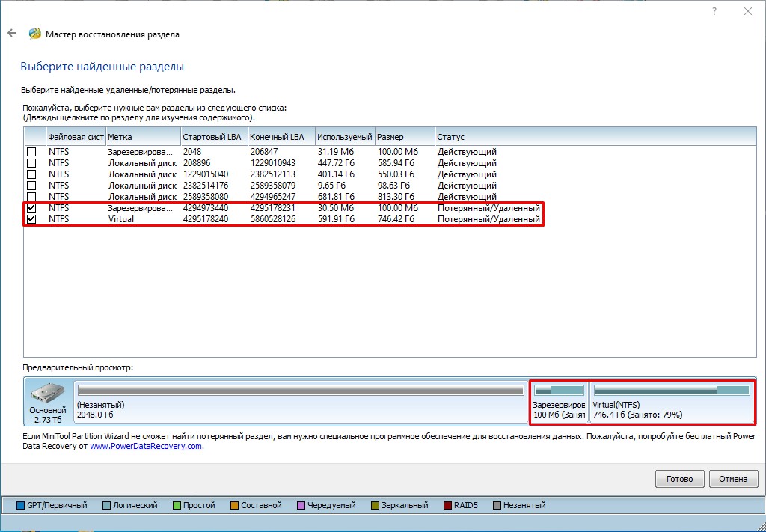Click the end LBA value 5860528126

click(x=272, y=219)
